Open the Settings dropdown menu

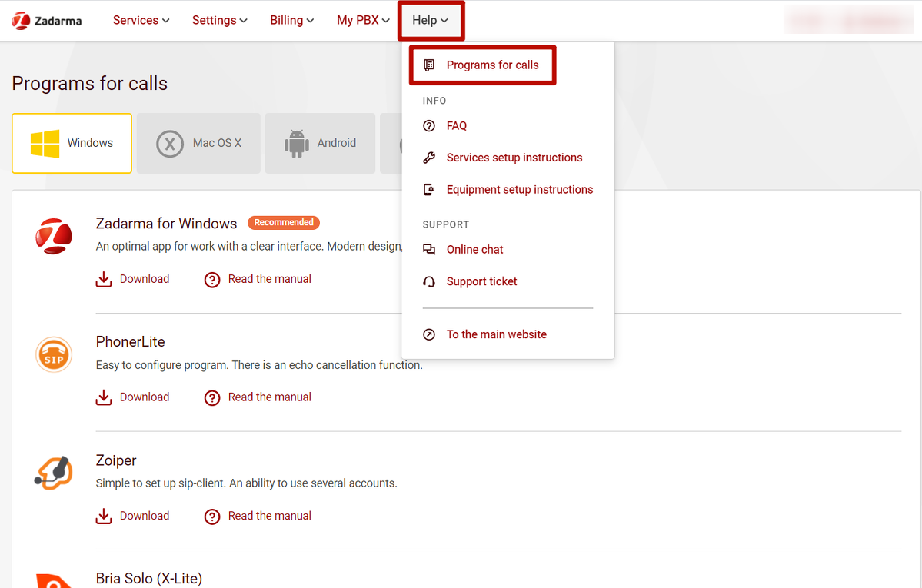pyautogui.click(x=219, y=21)
